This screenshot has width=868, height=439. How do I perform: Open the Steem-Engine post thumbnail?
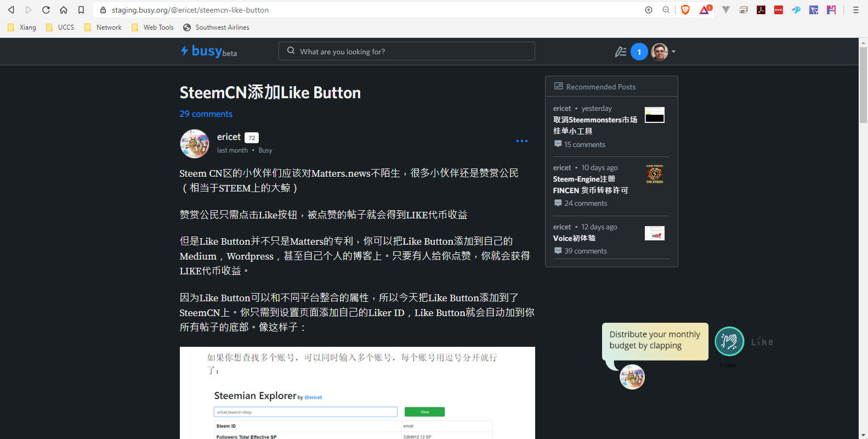click(655, 174)
